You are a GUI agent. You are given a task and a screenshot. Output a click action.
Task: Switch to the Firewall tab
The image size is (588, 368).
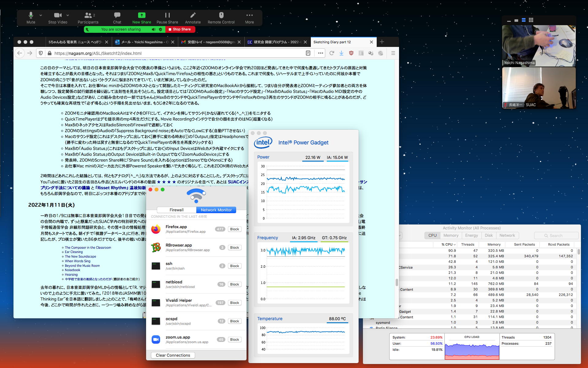(176, 210)
